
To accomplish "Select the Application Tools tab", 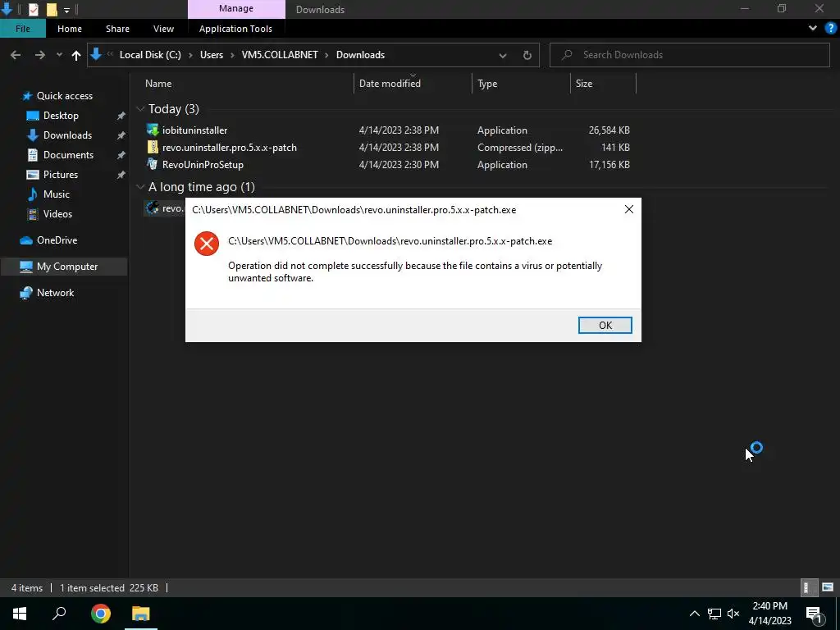I will [235, 29].
